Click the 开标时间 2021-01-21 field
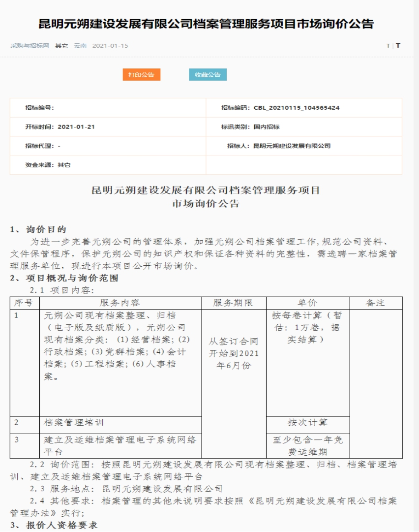The image size is (419, 532). pyautogui.click(x=76, y=127)
